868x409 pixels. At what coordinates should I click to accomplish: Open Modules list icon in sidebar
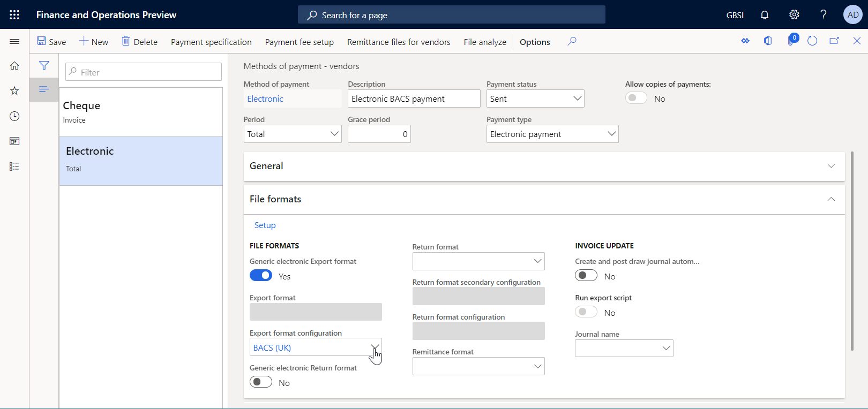pyautogui.click(x=14, y=166)
